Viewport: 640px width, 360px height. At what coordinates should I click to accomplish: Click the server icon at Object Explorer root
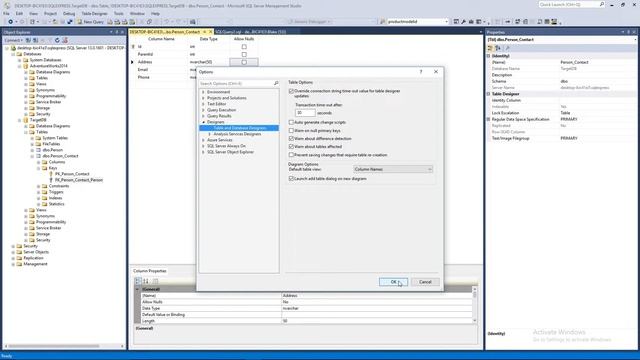(x=13, y=48)
